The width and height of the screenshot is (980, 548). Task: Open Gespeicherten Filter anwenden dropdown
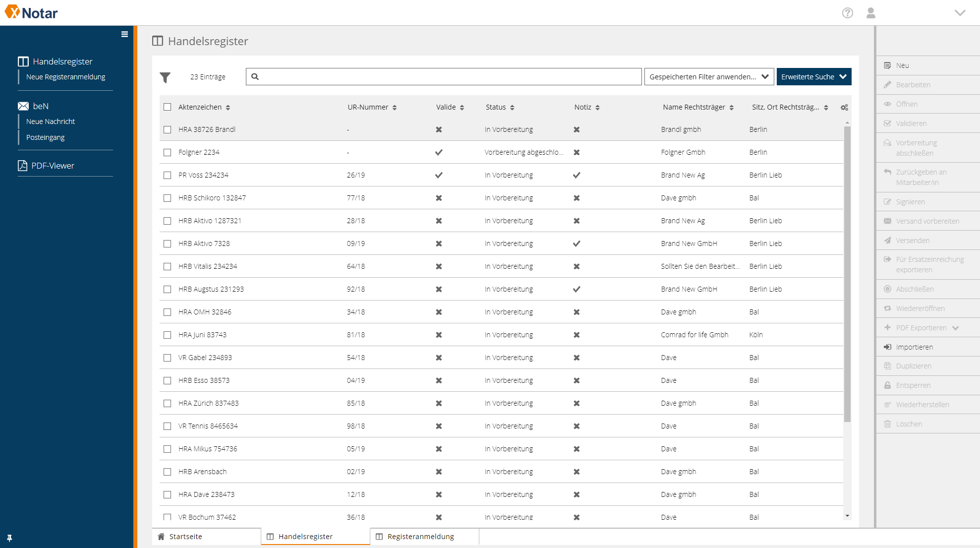click(709, 77)
